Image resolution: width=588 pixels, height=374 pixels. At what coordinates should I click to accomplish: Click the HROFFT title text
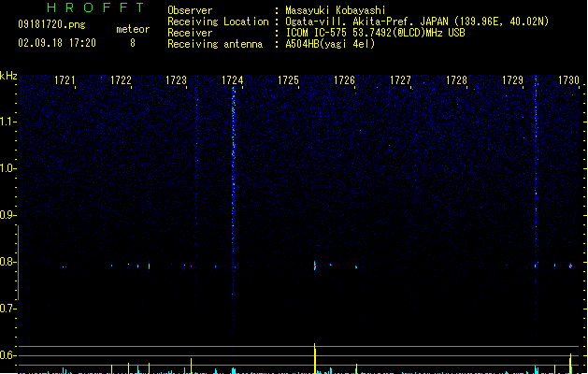(x=96, y=7)
